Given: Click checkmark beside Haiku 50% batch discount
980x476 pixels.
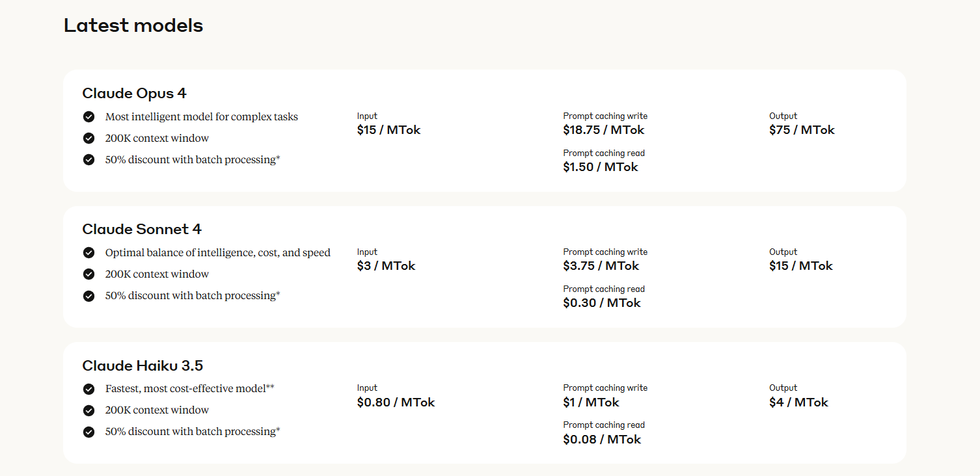Looking at the screenshot, I should click(x=88, y=431).
